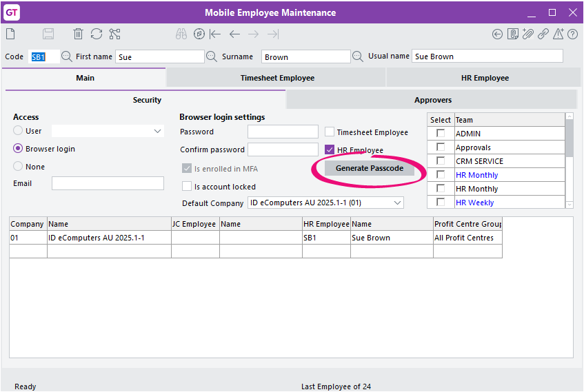This screenshot has width=584, height=392.
Task: Select the Approvals team checkbox
Action: (441, 147)
